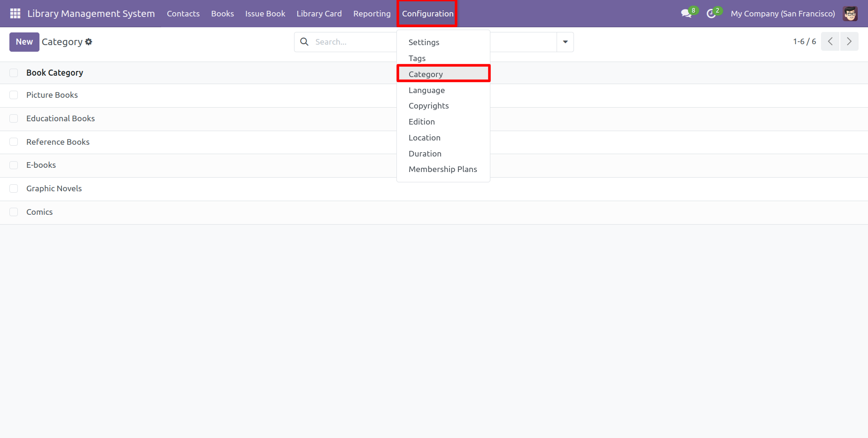868x438 pixels.
Task: Open the chat messages icon with badge 8
Action: click(686, 14)
